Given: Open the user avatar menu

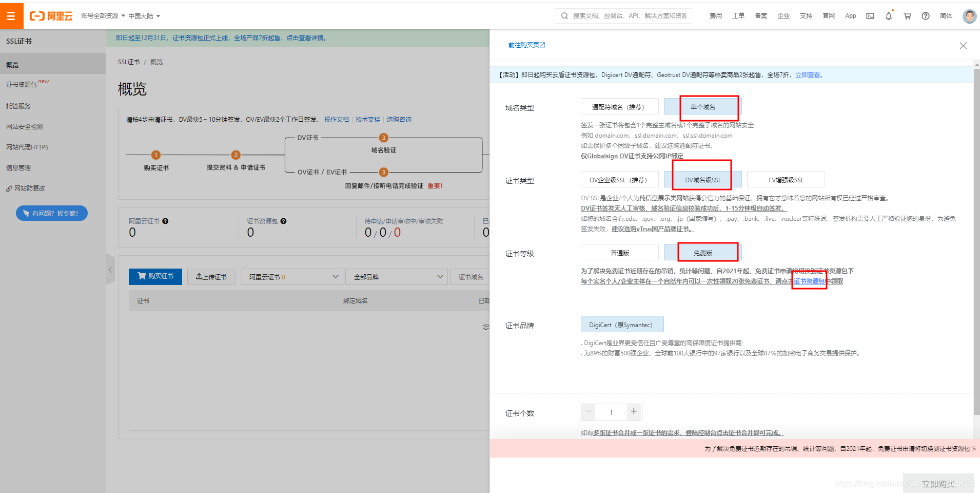Looking at the screenshot, I should tap(969, 16).
